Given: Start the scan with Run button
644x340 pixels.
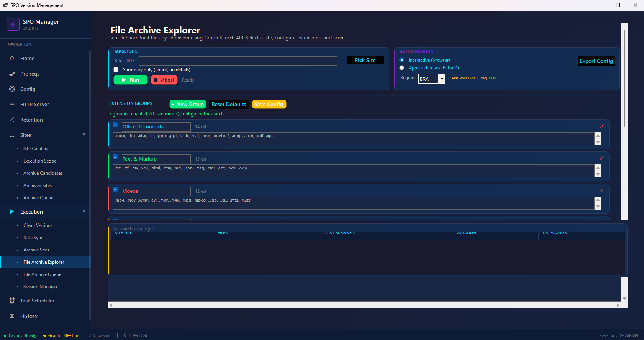Looking at the screenshot, I should pyautogui.click(x=131, y=80).
